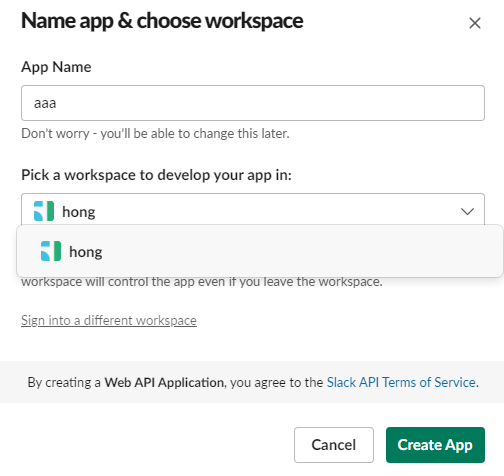Click the App Name label
Screen dimensions: 504x476
56,67
